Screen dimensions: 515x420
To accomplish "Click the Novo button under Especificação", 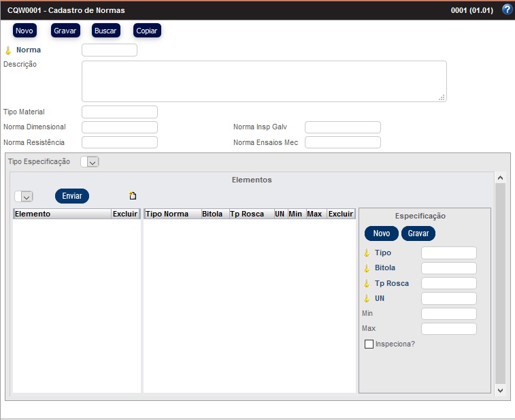I will coord(382,233).
